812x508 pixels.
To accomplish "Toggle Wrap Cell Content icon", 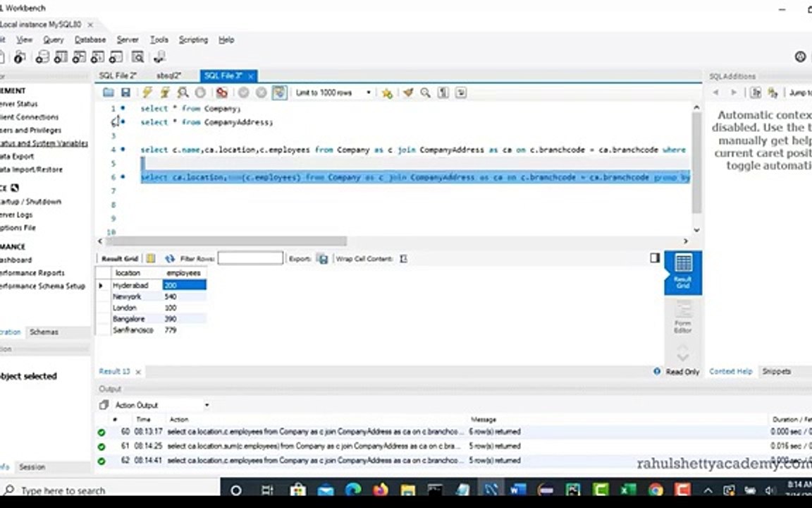I will pos(403,258).
